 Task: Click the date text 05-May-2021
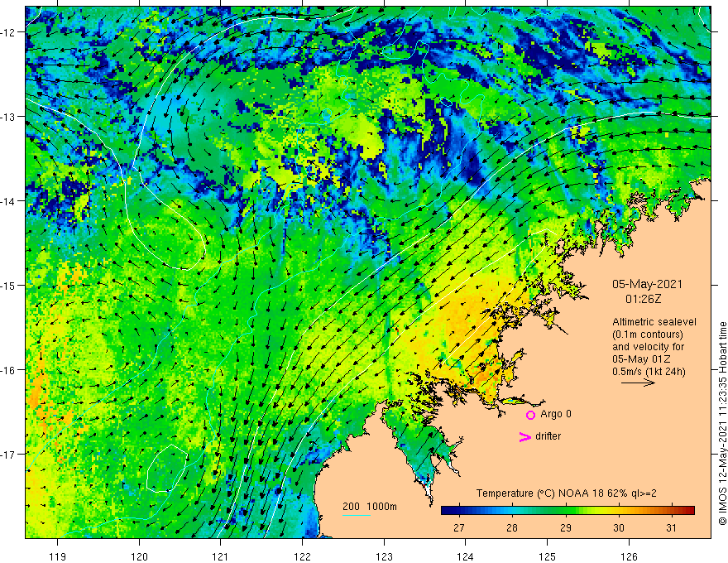coord(647,284)
